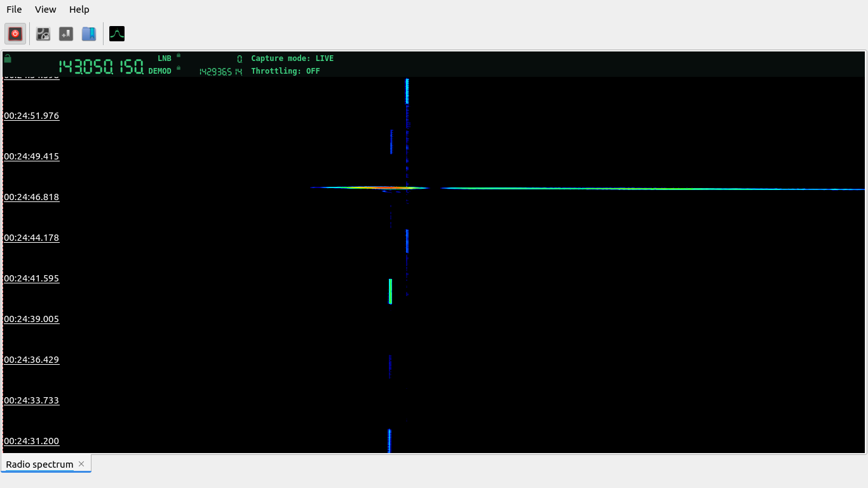Toggle the frequency lock padlock icon

click(x=8, y=58)
